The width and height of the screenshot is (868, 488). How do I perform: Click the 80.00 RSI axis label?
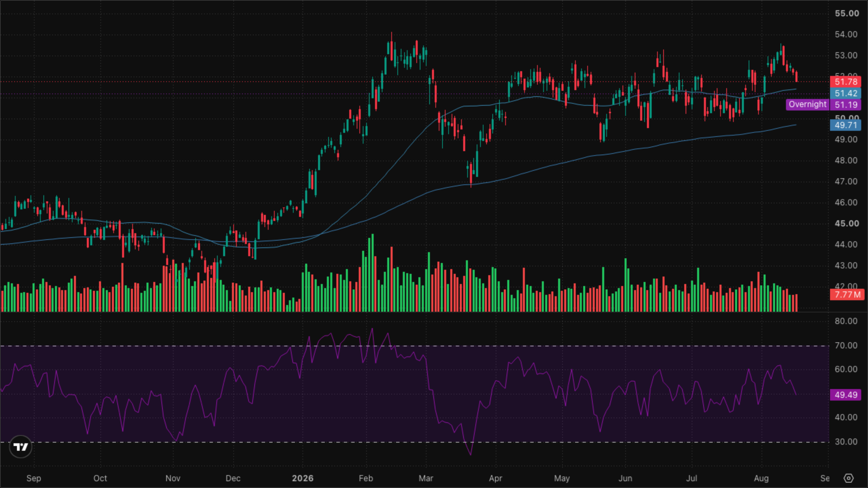(x=846, y=321)
